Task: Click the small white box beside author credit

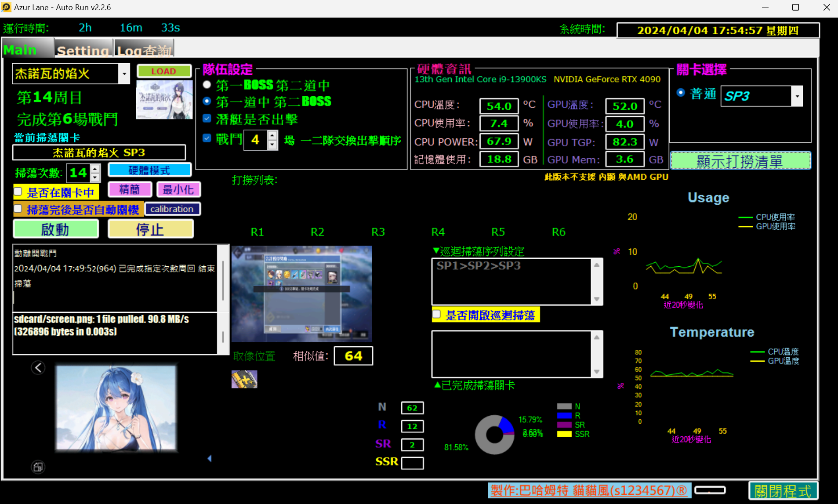Action: point(710,490)
